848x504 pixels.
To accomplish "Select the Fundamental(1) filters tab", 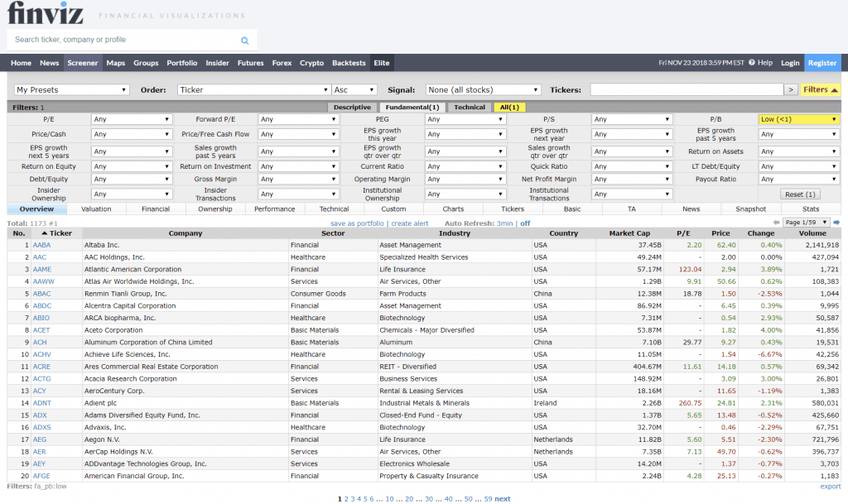I will (x=412, y=108).
